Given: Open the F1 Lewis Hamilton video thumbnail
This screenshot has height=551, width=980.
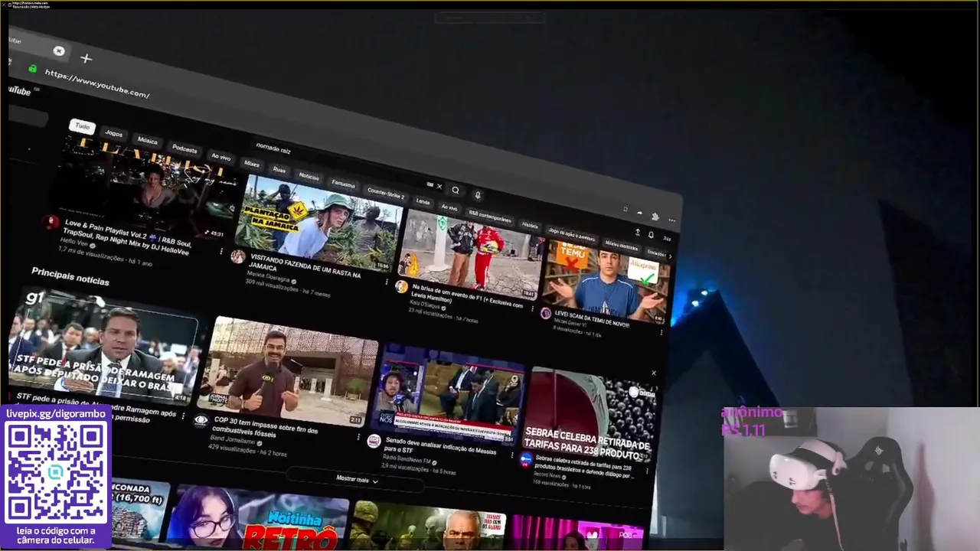Looking at the screenshot, I should click(472, 252).
